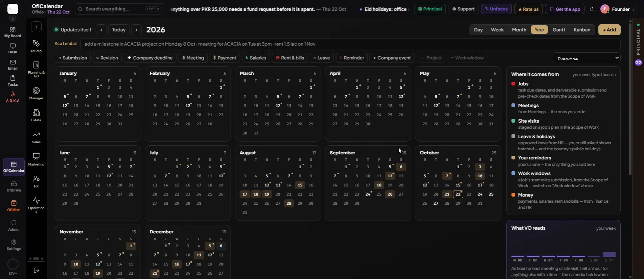Click the logout icon at bottom
Image resolution: width=644 pixels, height=279 pixels.
[37, 270]
